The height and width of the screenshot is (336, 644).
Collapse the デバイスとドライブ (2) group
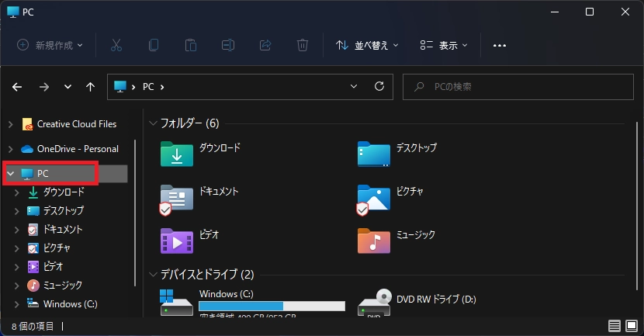pyautogui.click(x=153, y=274)
